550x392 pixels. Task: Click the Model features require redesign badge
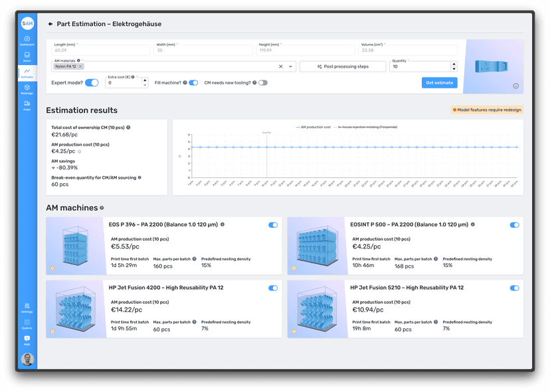(487, 110)
